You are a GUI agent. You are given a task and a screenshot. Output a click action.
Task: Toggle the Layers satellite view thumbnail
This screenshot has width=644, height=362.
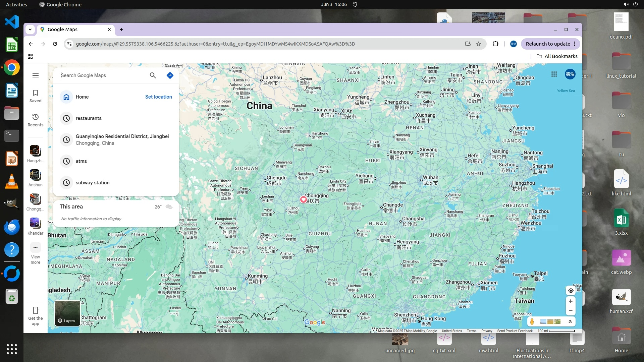coord(67,313)
